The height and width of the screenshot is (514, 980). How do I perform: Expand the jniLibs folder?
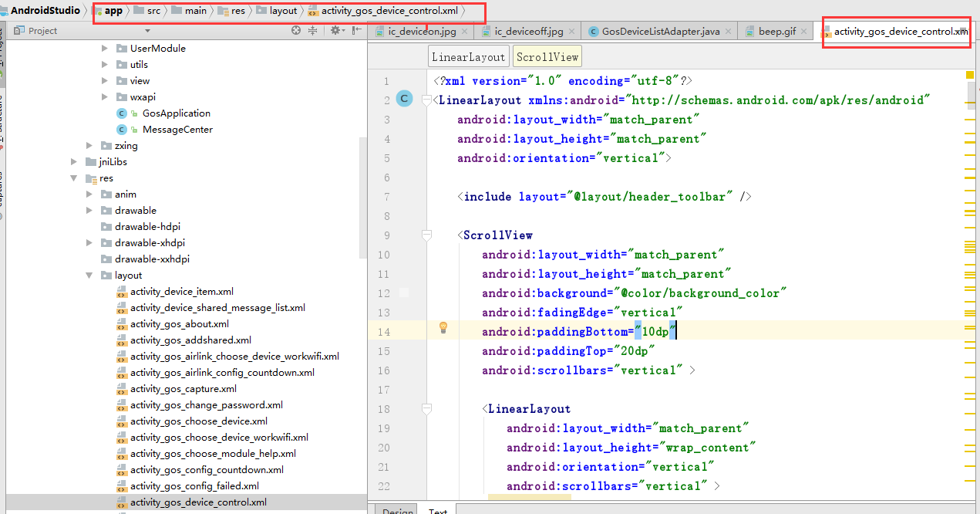coord(74,162)
